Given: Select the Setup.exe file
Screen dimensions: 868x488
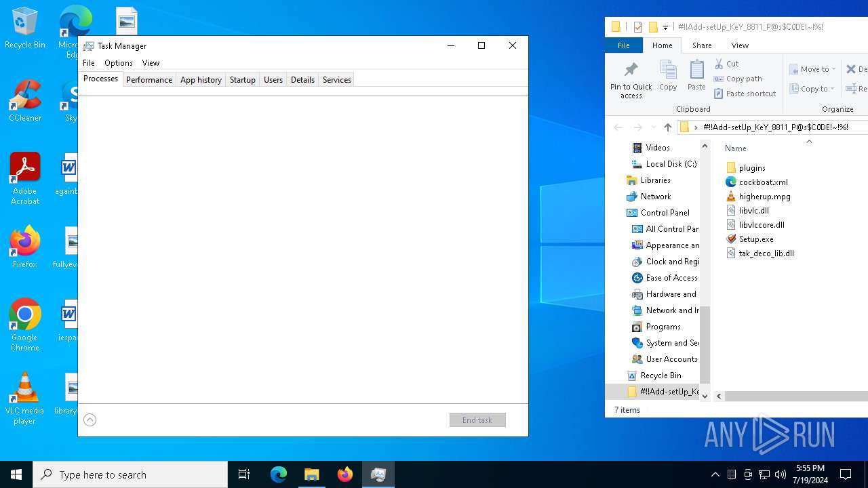Looking at the screenshot, I should pos(749,239).
